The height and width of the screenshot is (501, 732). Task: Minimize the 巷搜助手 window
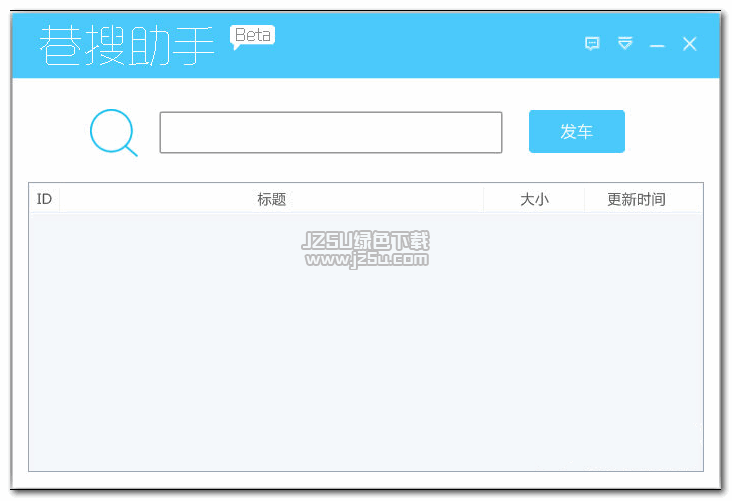tap(657, 45)
